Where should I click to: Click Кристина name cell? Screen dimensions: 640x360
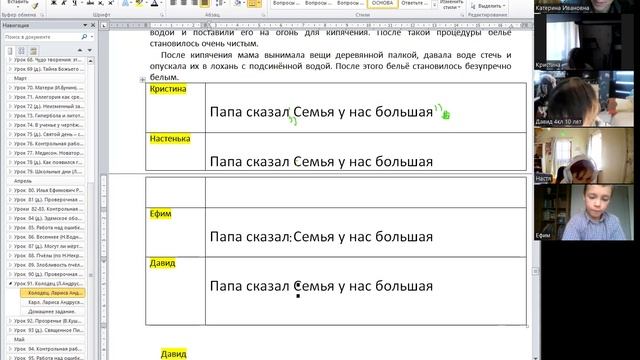click(176, 107)
